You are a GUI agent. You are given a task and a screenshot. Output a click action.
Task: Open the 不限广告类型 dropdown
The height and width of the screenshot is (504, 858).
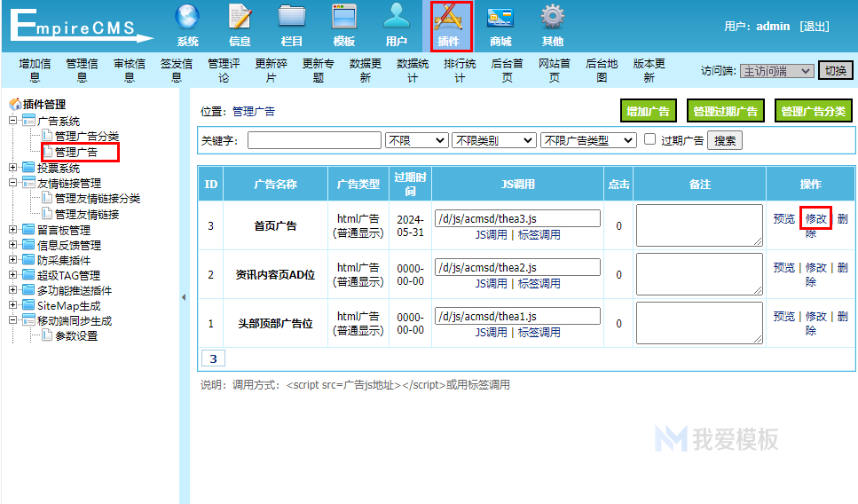tap(588, 140)
